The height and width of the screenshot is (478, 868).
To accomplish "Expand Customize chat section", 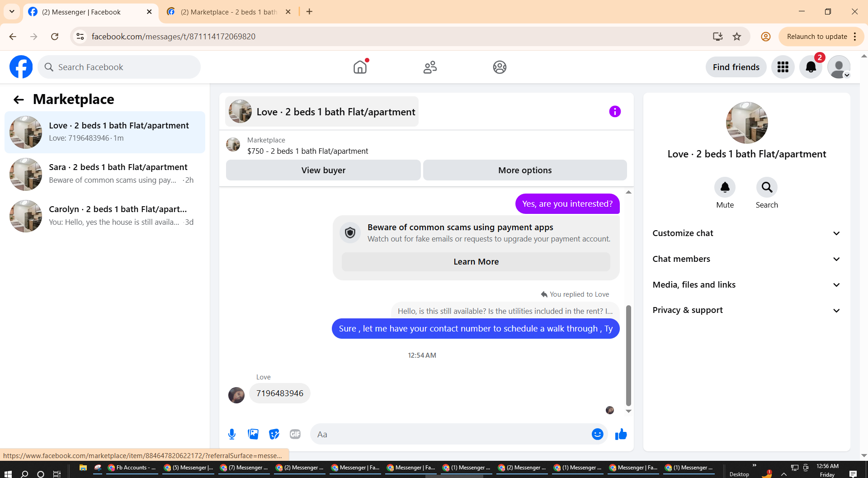I will coord(747,233).
